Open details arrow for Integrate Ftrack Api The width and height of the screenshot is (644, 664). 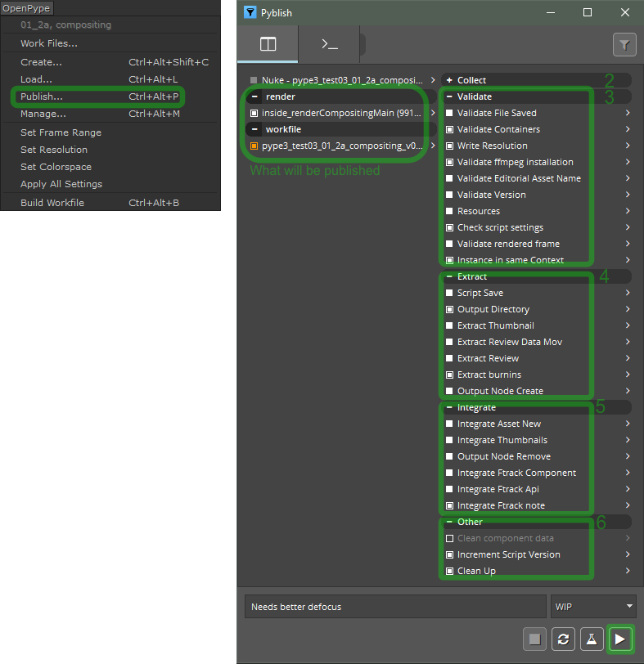tap(628, 489)
